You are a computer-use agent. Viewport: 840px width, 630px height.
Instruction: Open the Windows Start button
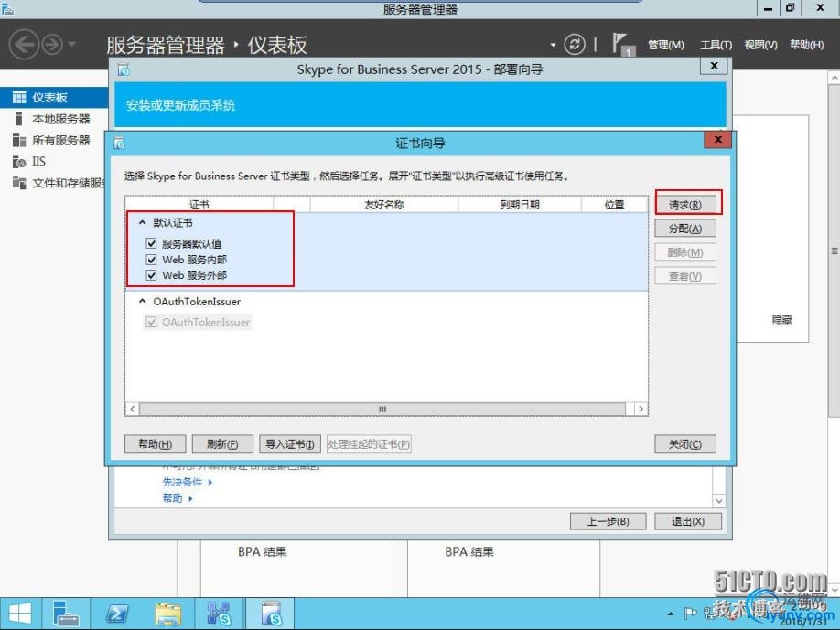pyautogui.click(x=20, y=614)
